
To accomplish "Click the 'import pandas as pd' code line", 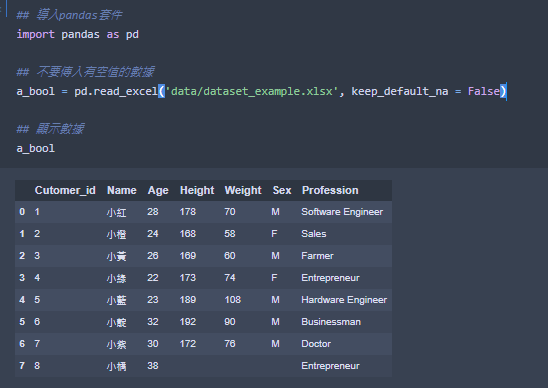I will tap(78, 35).
